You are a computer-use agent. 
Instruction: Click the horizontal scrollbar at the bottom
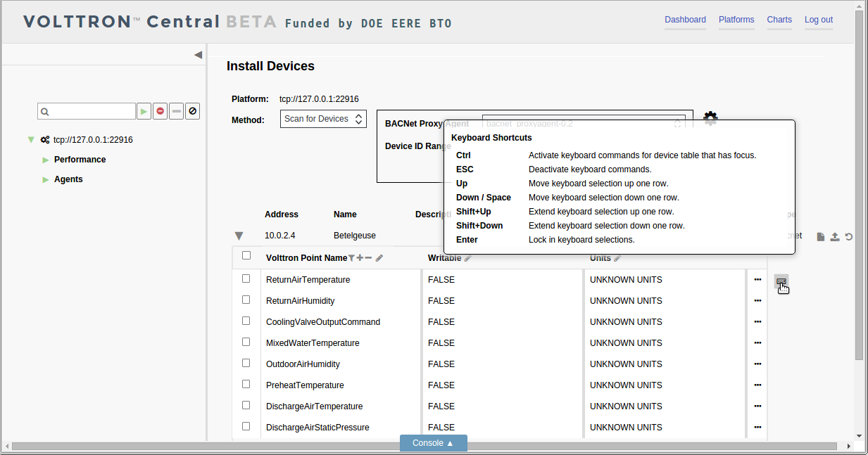point(424,447)
